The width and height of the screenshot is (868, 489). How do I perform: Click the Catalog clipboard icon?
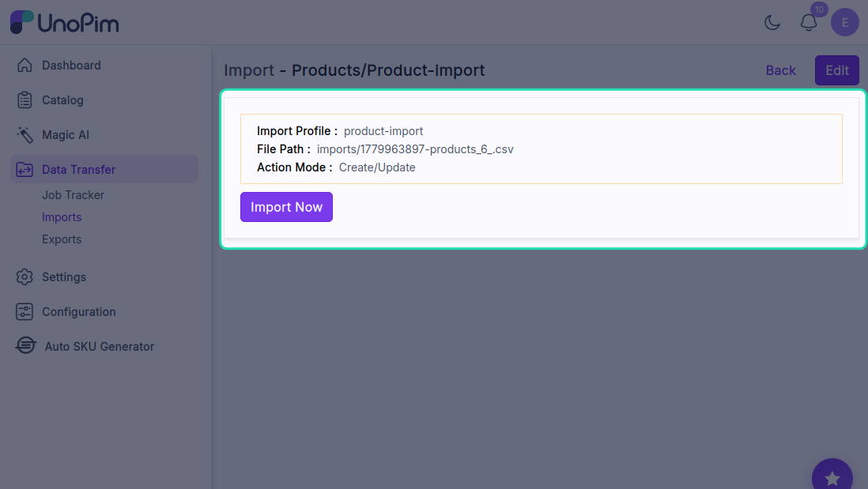click(25, 100)
